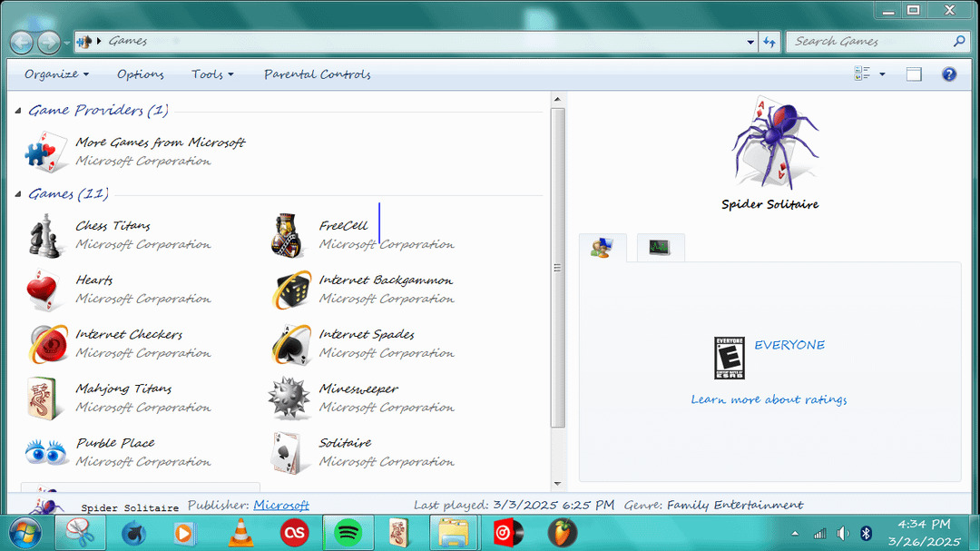Click the Microsoft publisher link
The height and width of the screenshot is (551, 980).
coord(281,505)
